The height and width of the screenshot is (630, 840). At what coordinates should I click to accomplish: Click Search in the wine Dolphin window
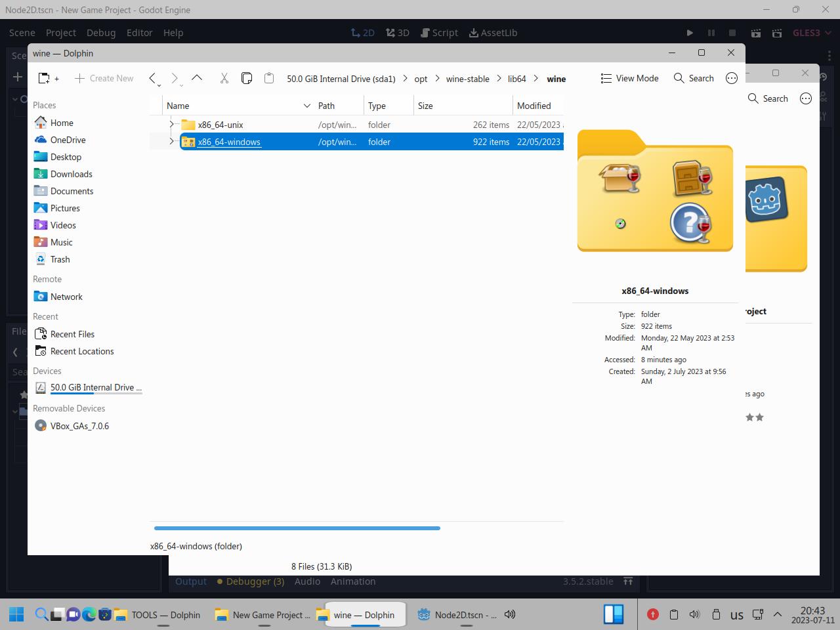pos(694,78)
